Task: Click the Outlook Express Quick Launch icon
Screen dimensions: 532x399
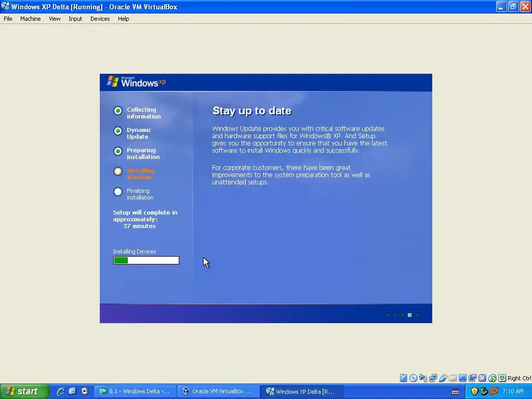Action: (72, 391)
